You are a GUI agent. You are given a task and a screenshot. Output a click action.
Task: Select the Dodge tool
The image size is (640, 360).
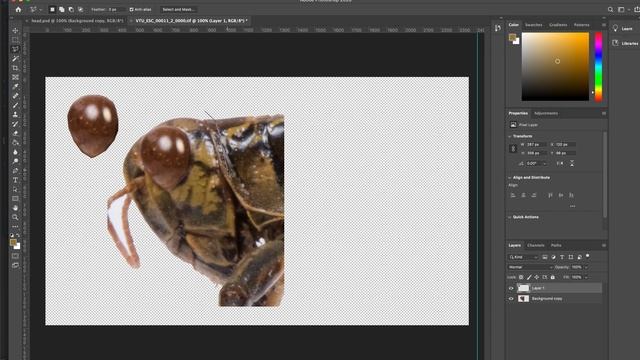tap(16, 162)
